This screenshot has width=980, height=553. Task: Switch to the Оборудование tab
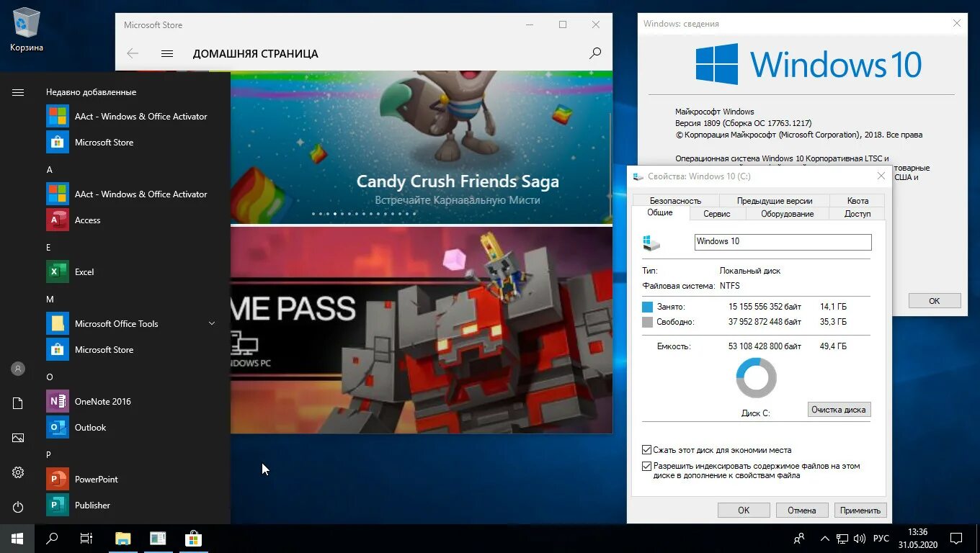tap(788, 214)
